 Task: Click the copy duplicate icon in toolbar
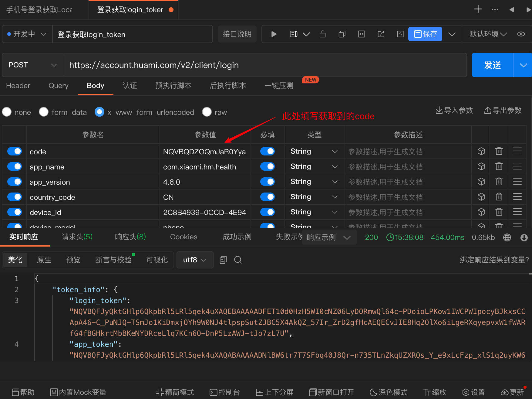(x=342, y=34)
